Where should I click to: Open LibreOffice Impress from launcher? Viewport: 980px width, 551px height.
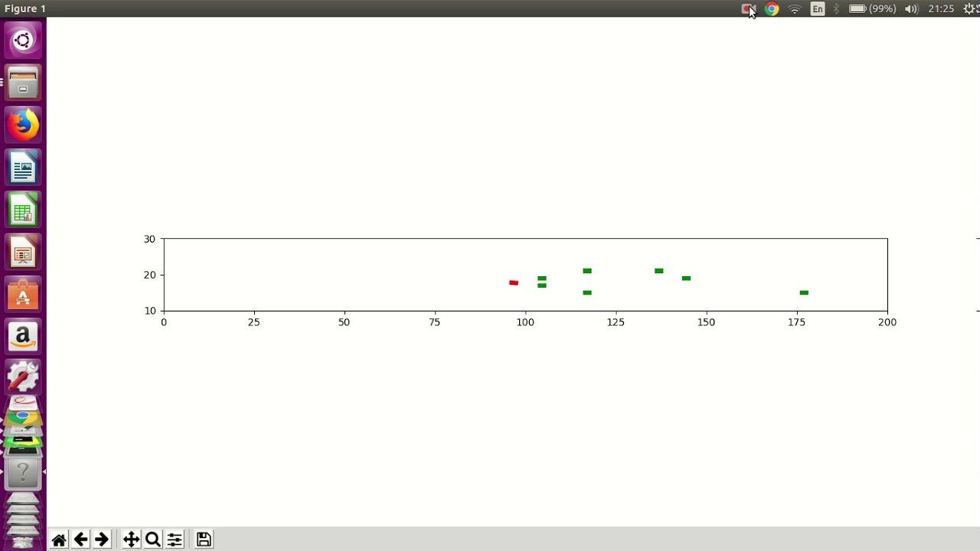[23, 251]
